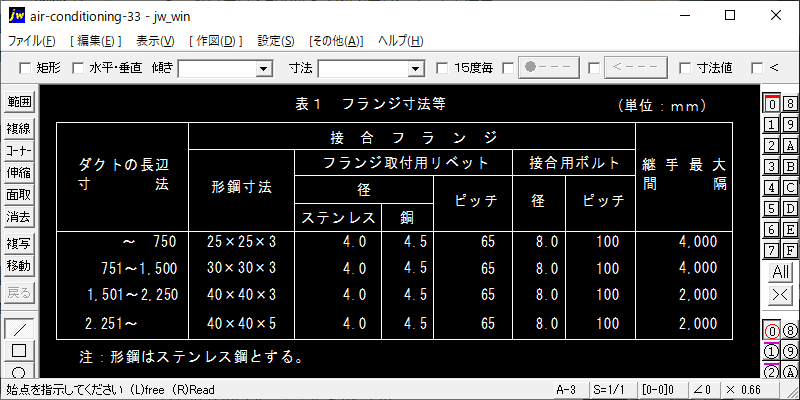Select layer group circle 8
Screen dimensions: 800x400
(x=790, y=332)
